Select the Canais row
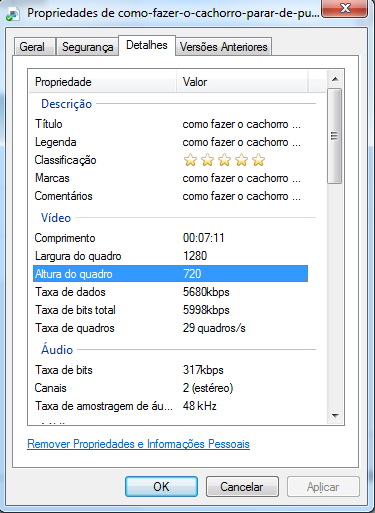 click(x=170, y=388)
